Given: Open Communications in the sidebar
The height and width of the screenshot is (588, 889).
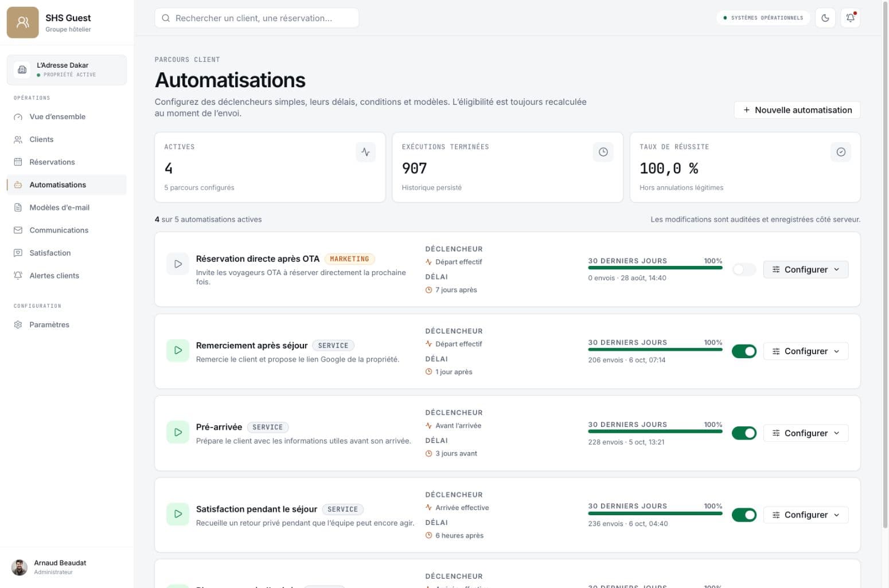Looking at the screenshot, I should (x=67, y=230).
